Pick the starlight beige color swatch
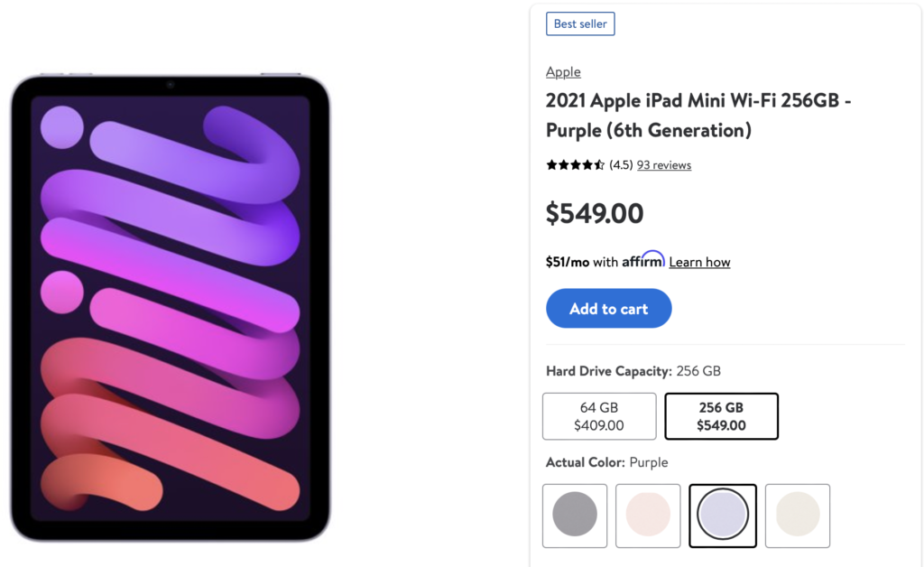Viewport: 924px width, 567px height. pos(797,516)
